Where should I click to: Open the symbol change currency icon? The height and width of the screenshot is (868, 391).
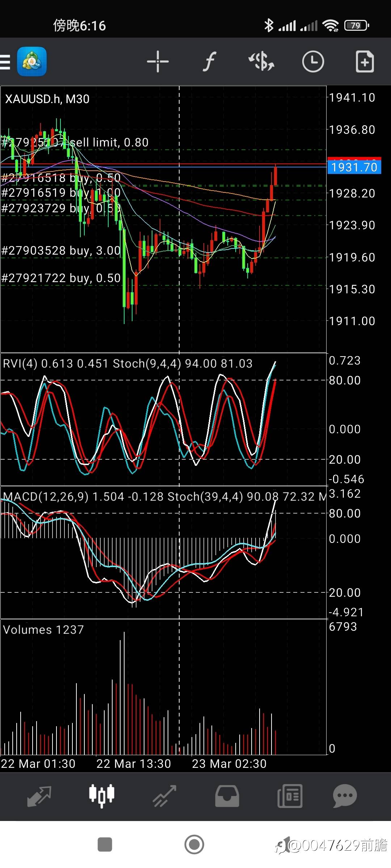(x=261, y=61)
